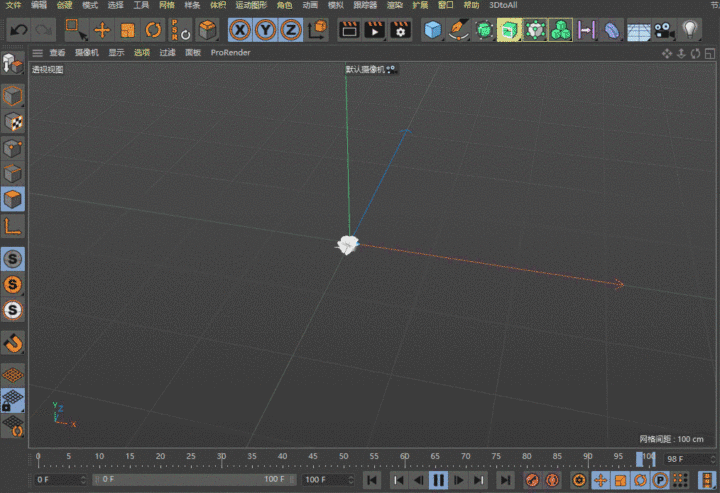Image resolution: width=720 pixels, height=493 pixels.
Task: Go to end of animation
Action: point(505,480)
